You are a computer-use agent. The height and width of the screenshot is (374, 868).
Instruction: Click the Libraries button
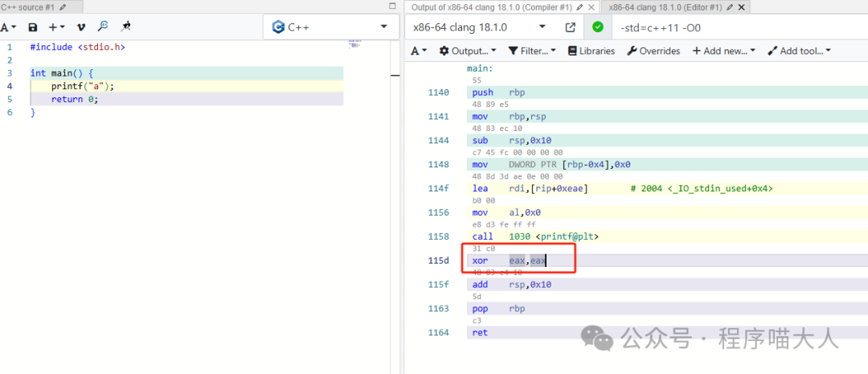click(x=591, y=51)
